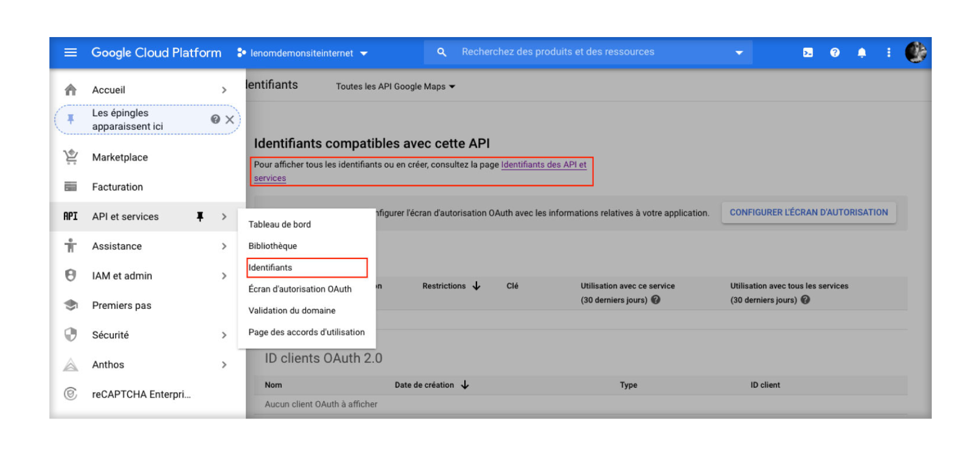Click the API icon in sidebar
This screenshot has height=455, width=980.
tap(71, 216)
